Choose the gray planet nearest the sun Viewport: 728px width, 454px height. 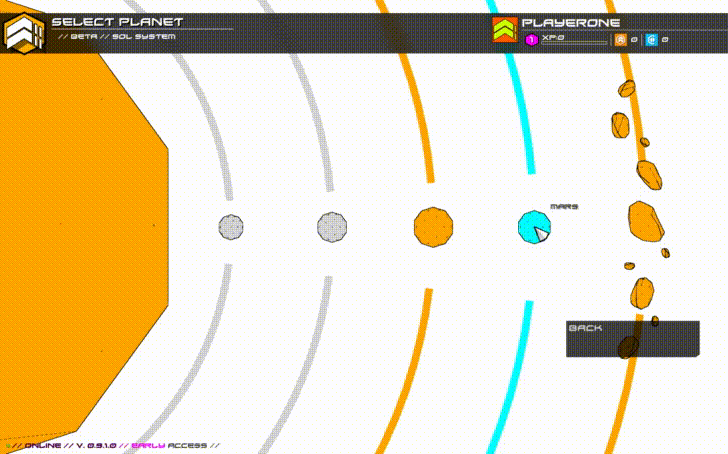click(231, 227)
